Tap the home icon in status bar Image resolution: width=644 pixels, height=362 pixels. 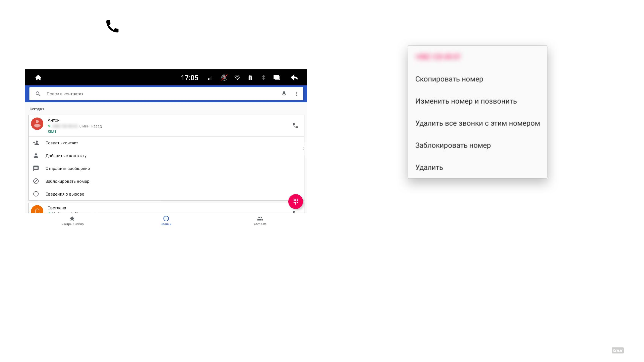tap(38, 78)
